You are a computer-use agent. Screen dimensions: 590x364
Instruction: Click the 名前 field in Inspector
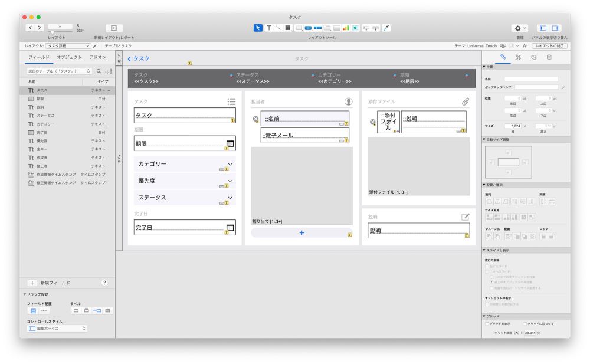[531, 78]
